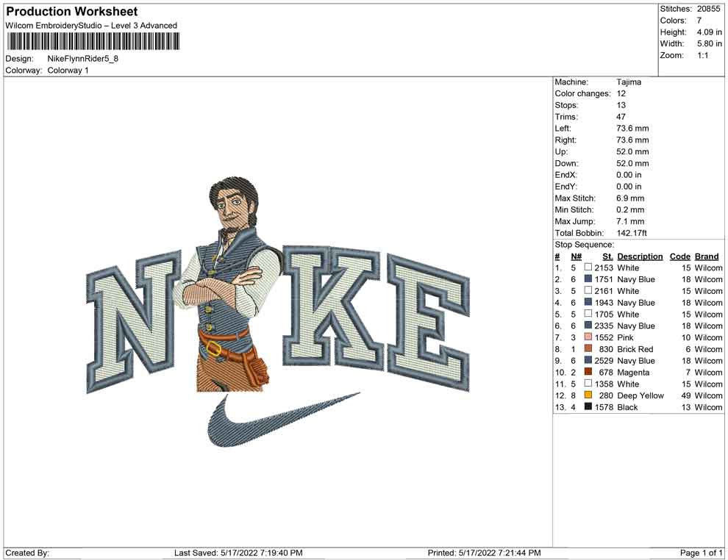Click the Code column header

click(680, 256)
